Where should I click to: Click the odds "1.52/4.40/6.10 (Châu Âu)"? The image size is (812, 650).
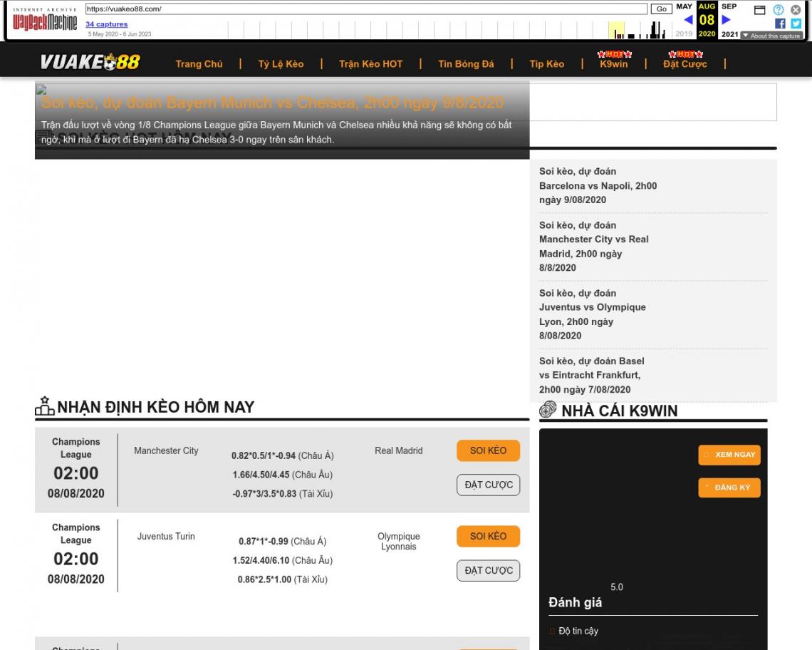(x=283, y=560)
